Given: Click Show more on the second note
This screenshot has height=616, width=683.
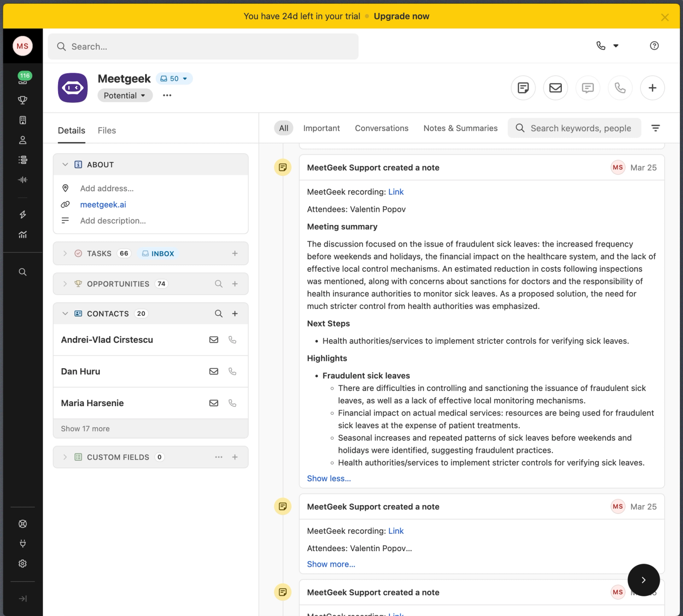Looking at the screenshot, I should point(331,564).
